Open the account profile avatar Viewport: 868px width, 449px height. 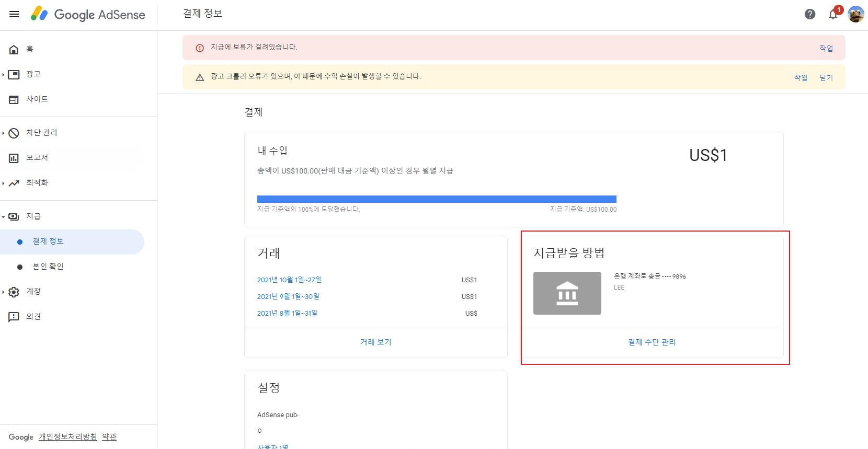855,14
